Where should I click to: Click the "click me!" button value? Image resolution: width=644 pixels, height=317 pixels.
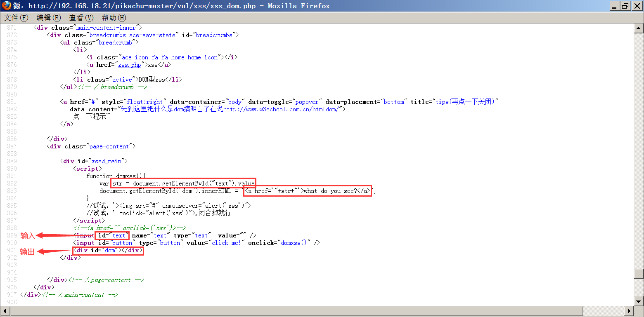click(x=226, y=243)
